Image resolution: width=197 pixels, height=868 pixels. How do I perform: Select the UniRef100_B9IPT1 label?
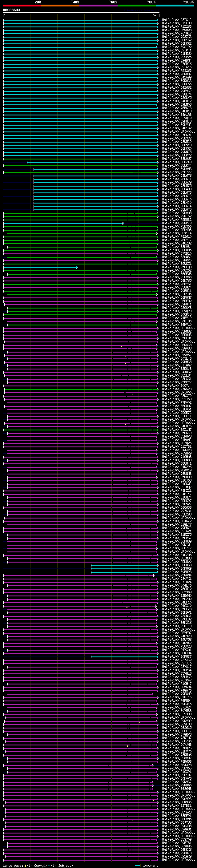click(x=177, y=50)
